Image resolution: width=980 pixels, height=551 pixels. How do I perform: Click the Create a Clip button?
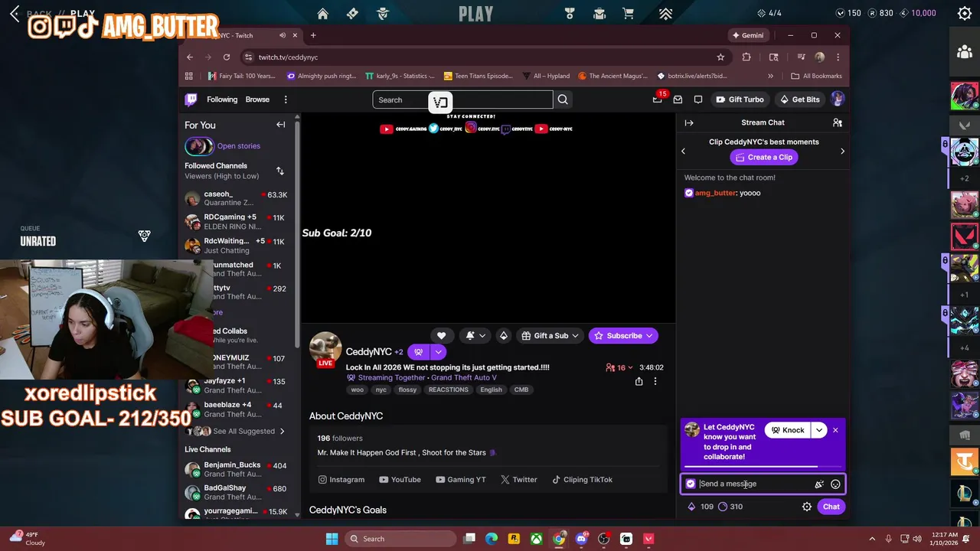click(x=763, y=157)
